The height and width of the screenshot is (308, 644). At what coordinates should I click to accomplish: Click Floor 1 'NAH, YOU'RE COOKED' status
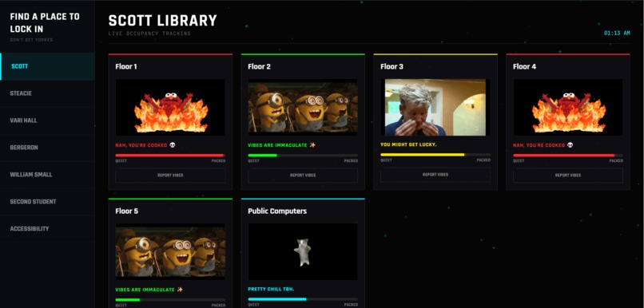(x=141, y=145)
